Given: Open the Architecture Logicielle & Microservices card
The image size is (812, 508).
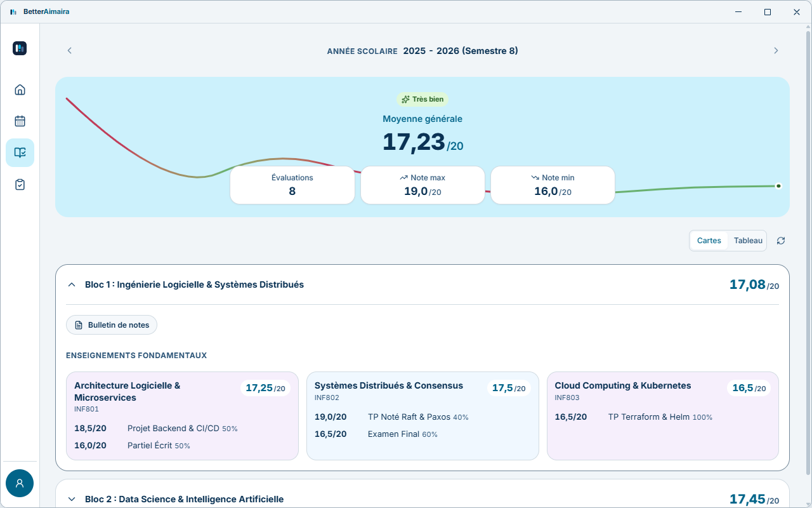Looking at the screenshot, I should pyautogui.click(x=182, y=416).
